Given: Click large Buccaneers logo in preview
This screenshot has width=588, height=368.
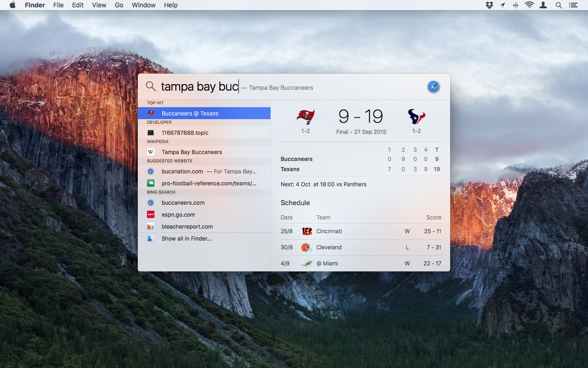Looking at the screenshot, I should click(305, 117).
